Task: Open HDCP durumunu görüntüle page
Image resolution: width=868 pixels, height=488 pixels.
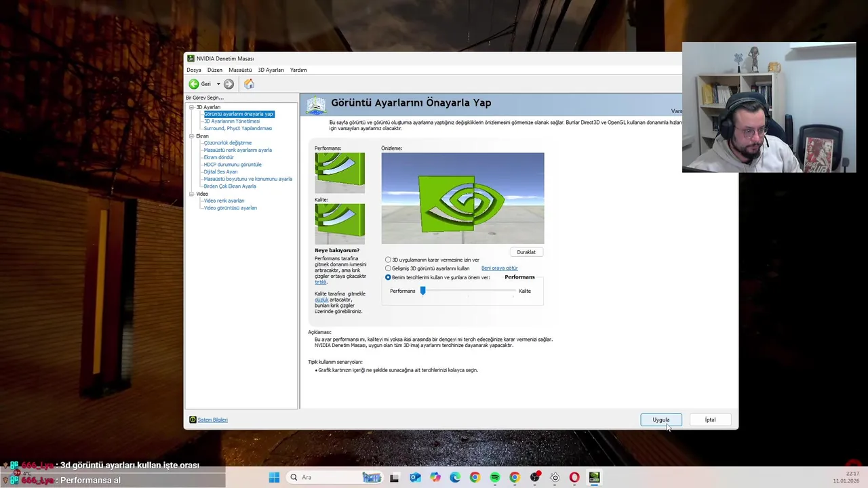Action: pos(233,165)
